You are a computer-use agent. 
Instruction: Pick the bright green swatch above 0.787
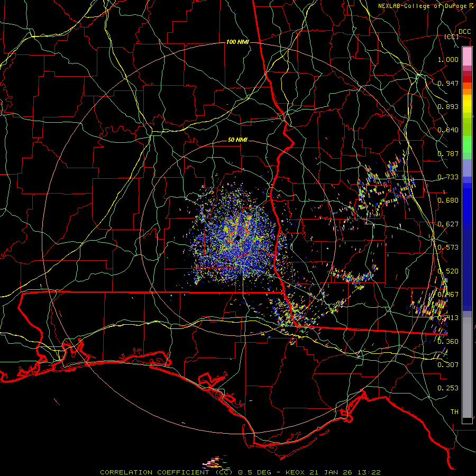coord(467,144)
